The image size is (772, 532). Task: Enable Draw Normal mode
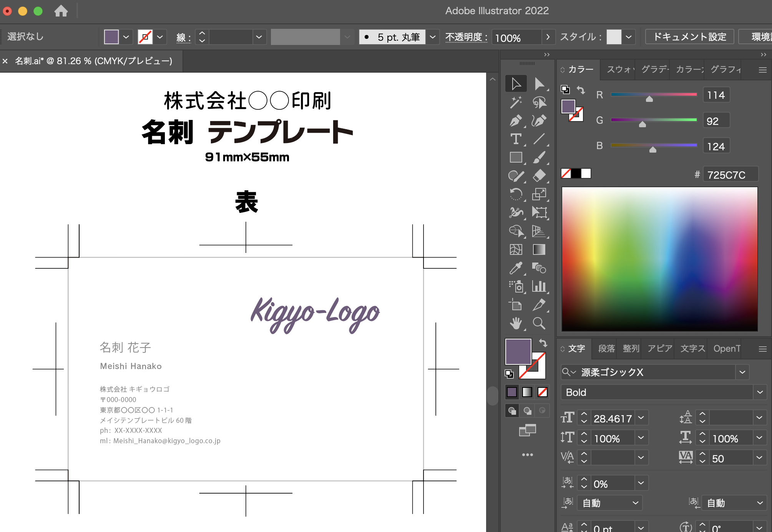pos(512,411)
